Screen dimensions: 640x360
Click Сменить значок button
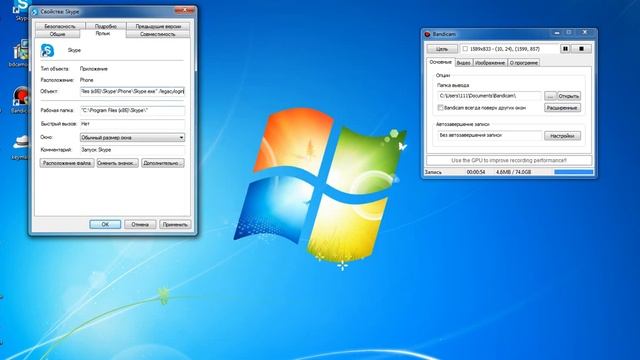(x=118, y=163)
